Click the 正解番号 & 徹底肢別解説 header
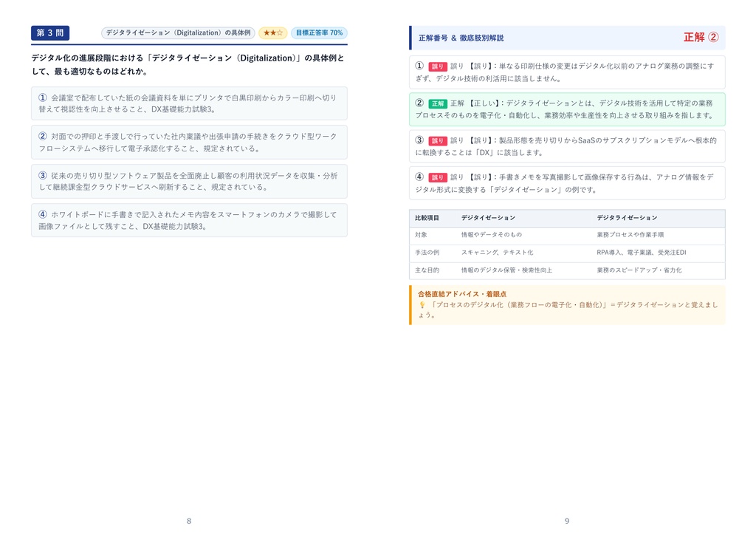The image size is (756, 537). [461, 38]
